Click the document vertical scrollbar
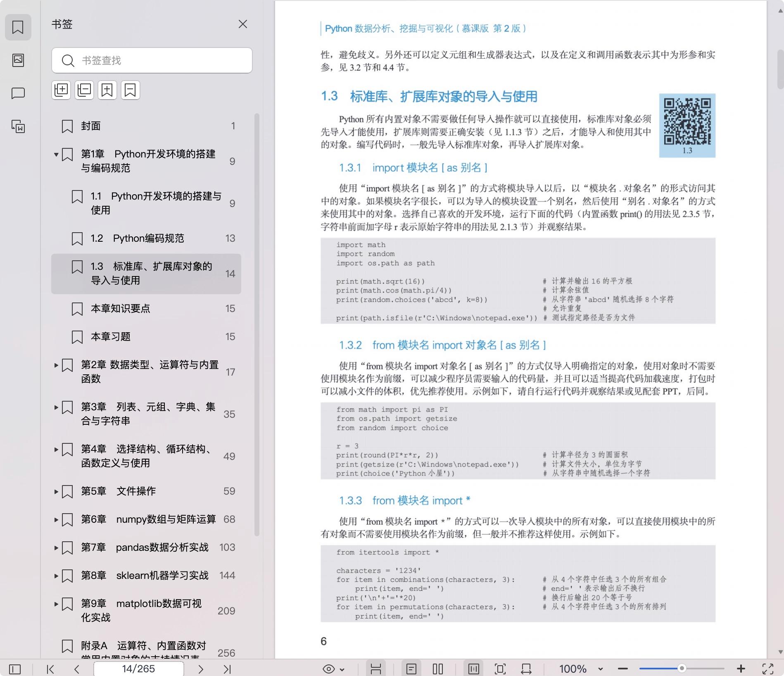This screenshot has width=784, height=676. (780, 69)
